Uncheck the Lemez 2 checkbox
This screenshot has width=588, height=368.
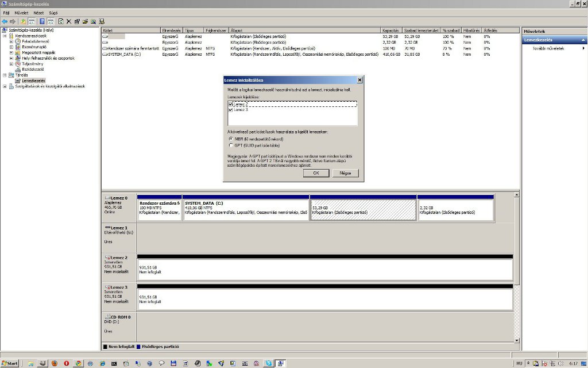click(230, 105)
